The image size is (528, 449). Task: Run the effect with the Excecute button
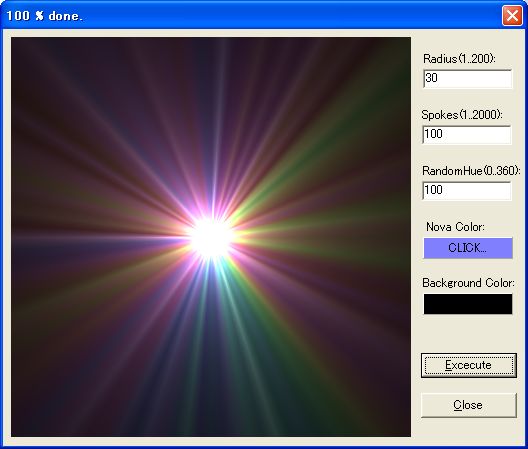[x=468, y=365]
